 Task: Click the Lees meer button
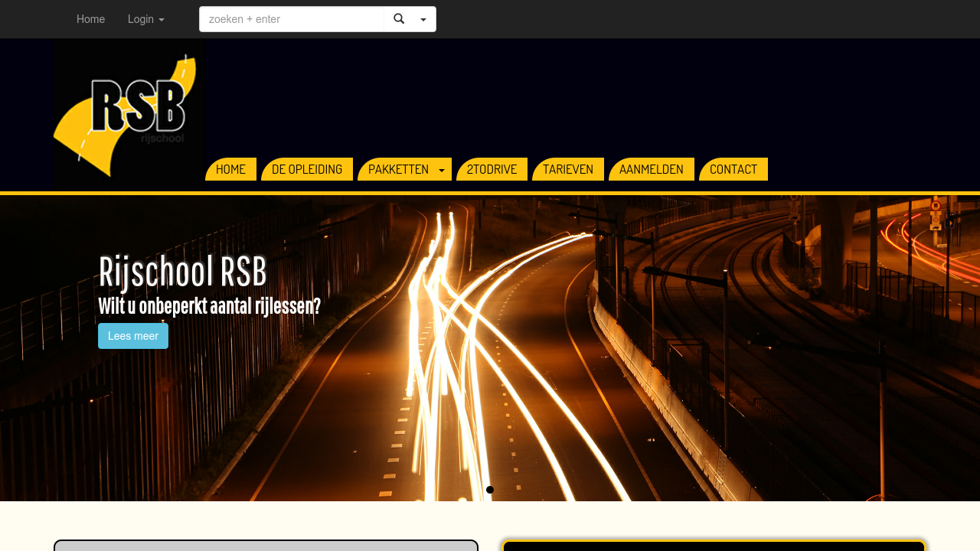[132, 334]
